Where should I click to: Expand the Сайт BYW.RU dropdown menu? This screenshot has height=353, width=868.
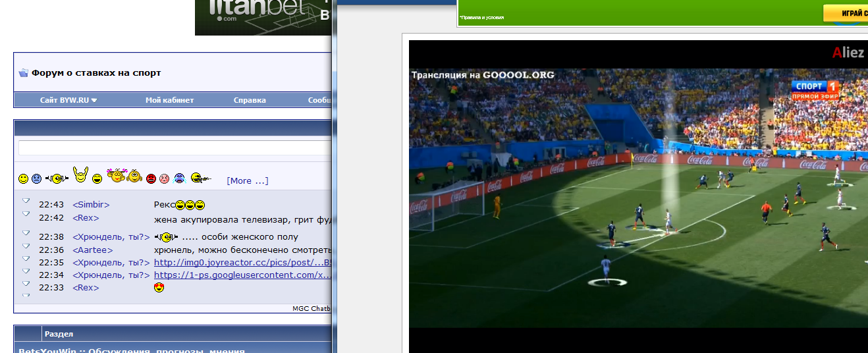coord(68,100)
